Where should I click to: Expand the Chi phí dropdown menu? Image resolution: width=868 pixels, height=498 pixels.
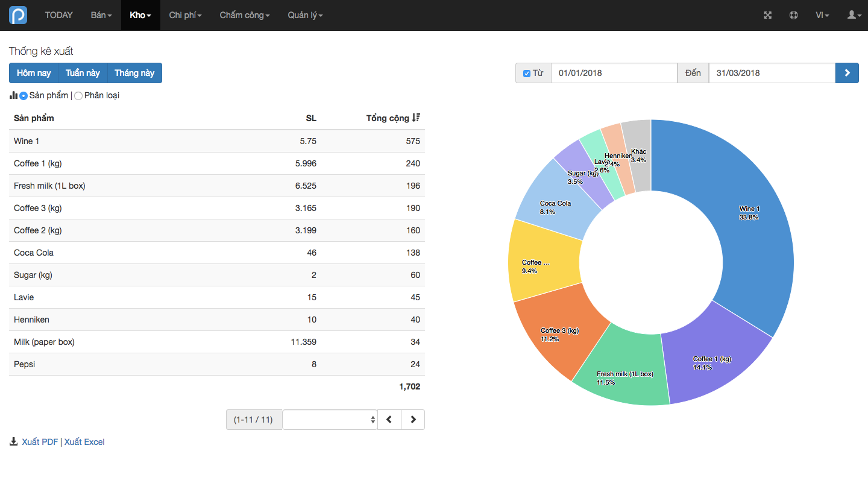pyautogui.click(x=185, y=15)
